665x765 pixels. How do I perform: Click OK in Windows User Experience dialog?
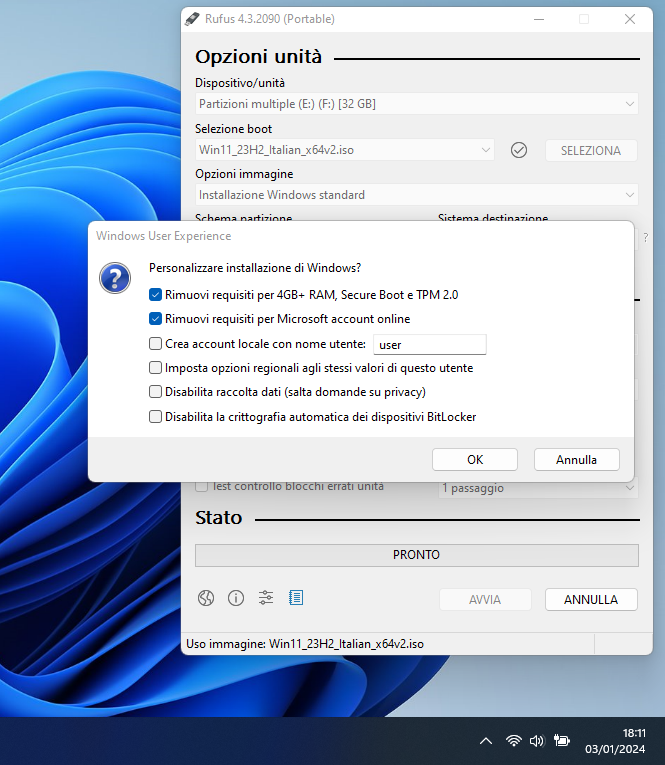coord(475,460)
